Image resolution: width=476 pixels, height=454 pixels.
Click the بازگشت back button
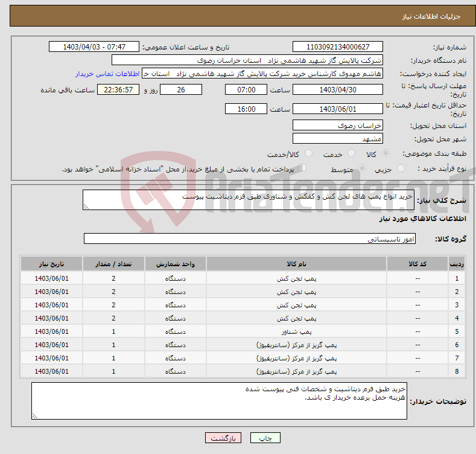click(223, 438)
